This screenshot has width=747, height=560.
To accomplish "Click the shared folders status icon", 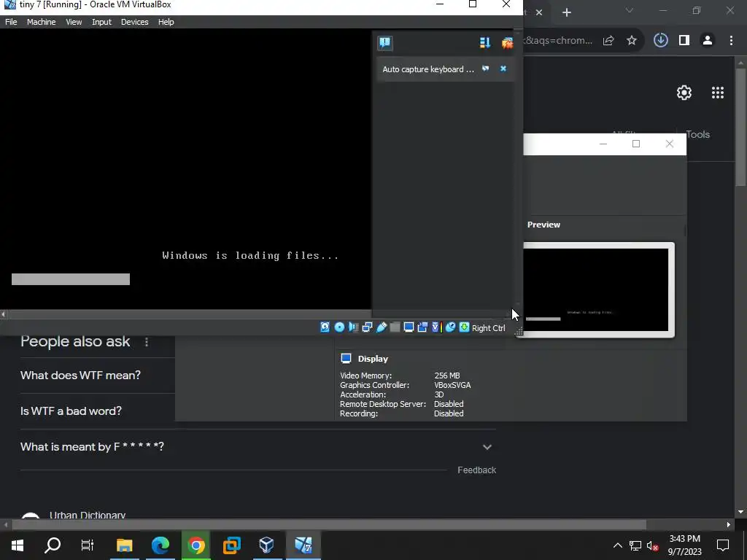I will (395, 327).
